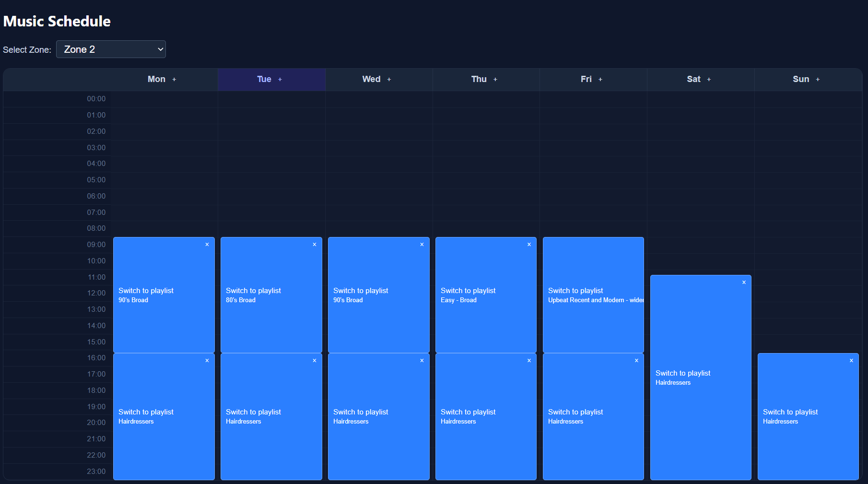
Task: Remove Monday's 90's Broad playlist block
Action: (207, 245)
